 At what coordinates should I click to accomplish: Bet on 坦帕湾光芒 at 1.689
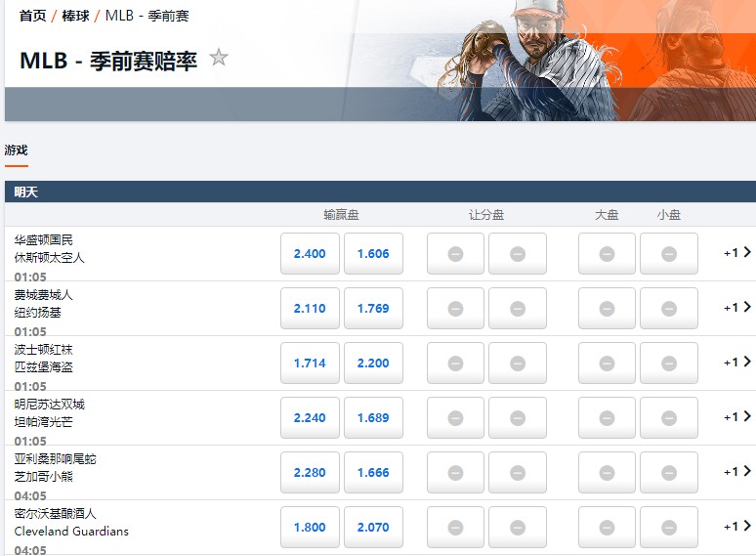[x=373, y=418]
